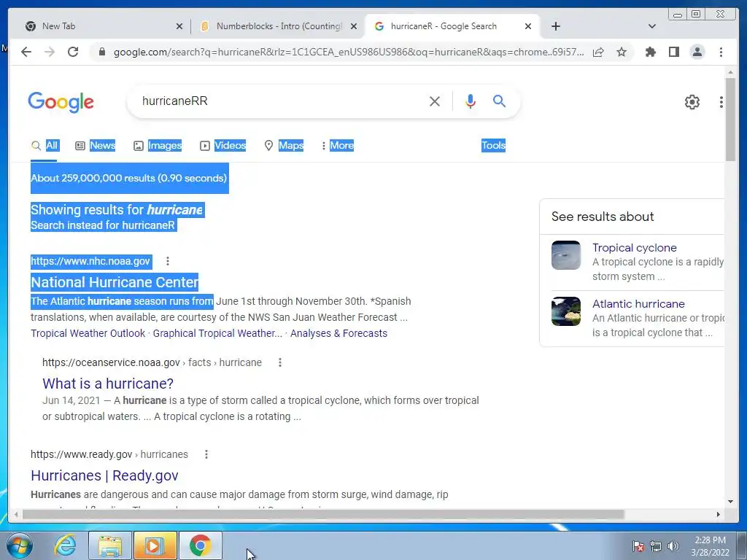Open Windows Media Player taskbar icon
Viewport: 747px width, 560px height.
[155, 545]
